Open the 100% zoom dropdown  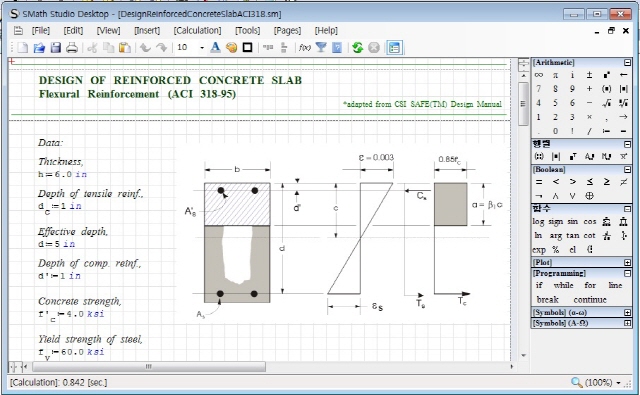pyautogui.click(x=618, y=383)
